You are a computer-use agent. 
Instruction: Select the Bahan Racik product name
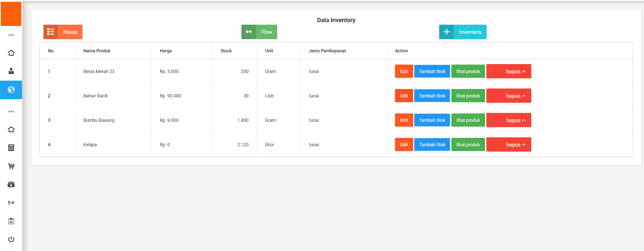click(95, 96)
